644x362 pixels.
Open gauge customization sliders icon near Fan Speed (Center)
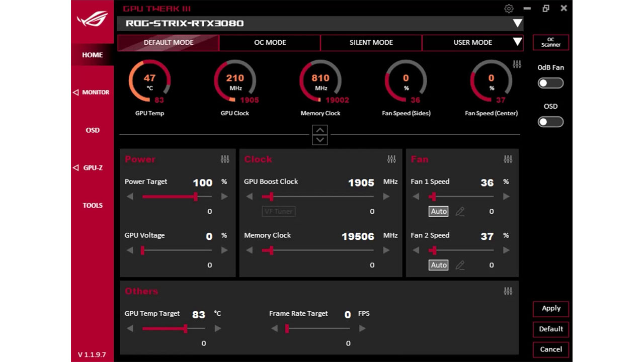(x=517, y=64)
